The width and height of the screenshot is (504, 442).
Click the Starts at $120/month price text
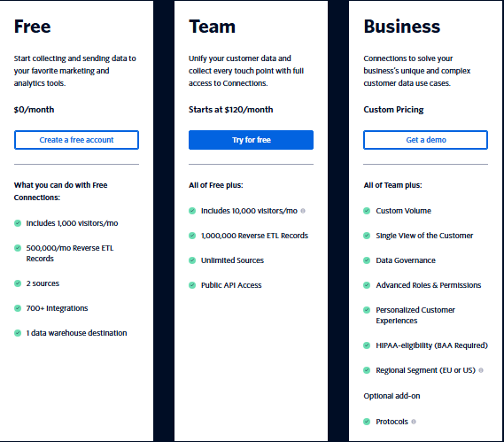point(231,110)
